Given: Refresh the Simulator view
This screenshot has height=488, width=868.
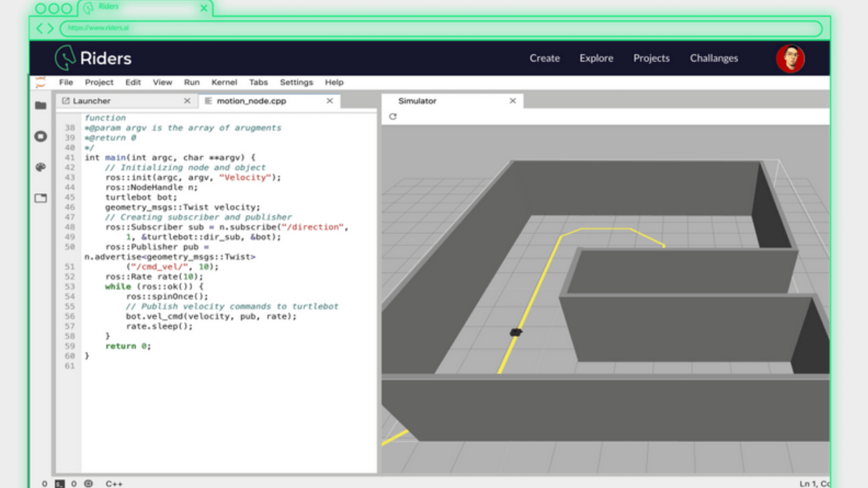Looking at the screenshot, I should (x=392, y=117).
